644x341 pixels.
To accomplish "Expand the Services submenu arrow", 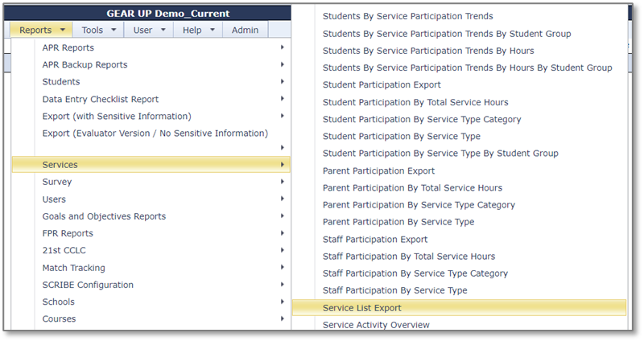I will coord(283,165).
